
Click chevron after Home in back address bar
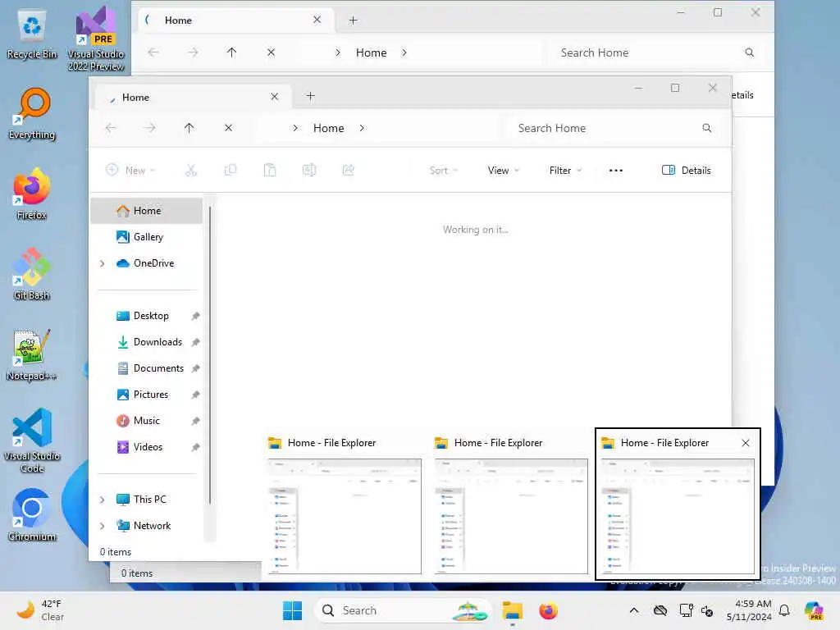click(404, 52)
